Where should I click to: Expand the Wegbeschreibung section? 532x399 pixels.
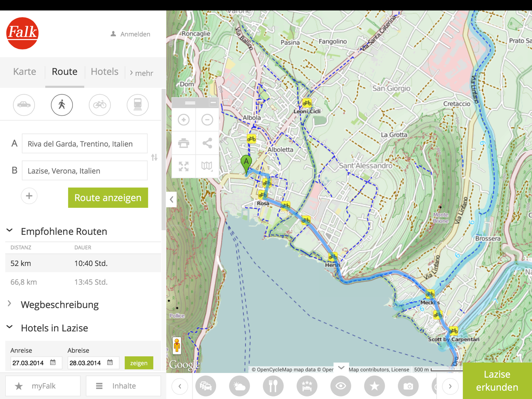(x=10, y=304)
